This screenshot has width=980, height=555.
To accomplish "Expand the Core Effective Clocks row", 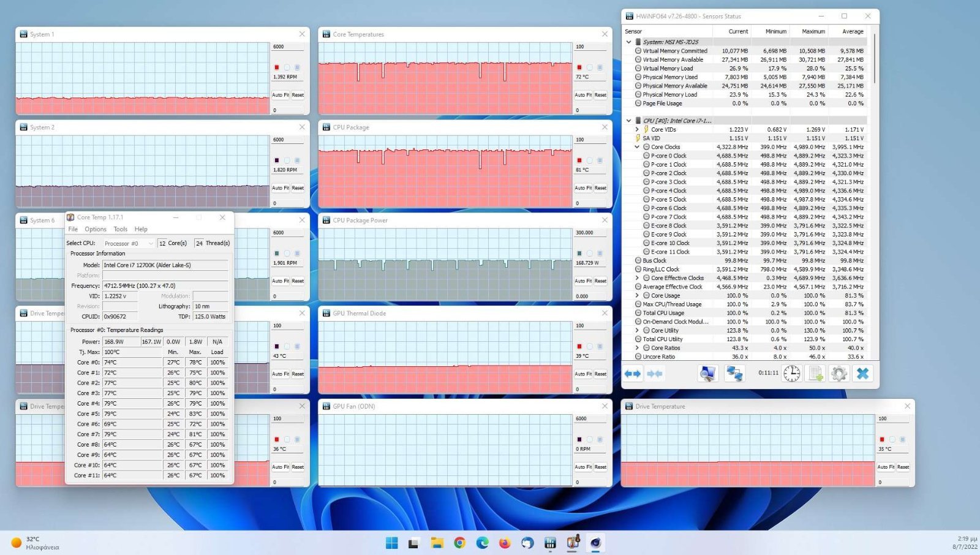I will (x=637, y=278).
